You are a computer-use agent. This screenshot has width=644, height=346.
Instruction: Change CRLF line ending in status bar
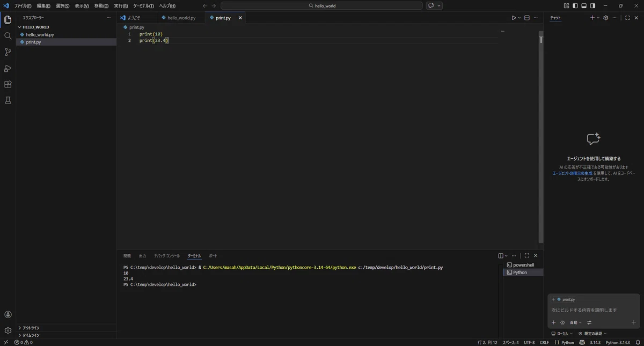tap(544, 342)
